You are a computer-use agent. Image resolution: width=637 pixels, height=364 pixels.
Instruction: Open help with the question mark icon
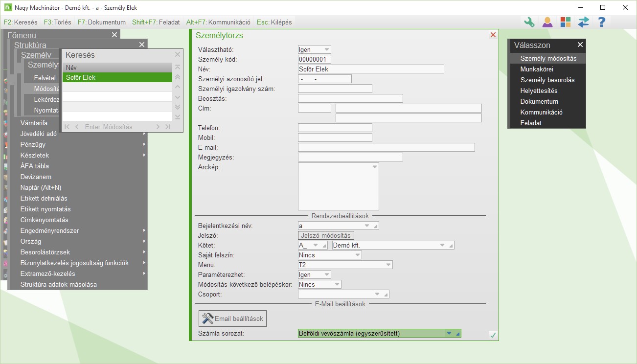[x=602, y=22]
